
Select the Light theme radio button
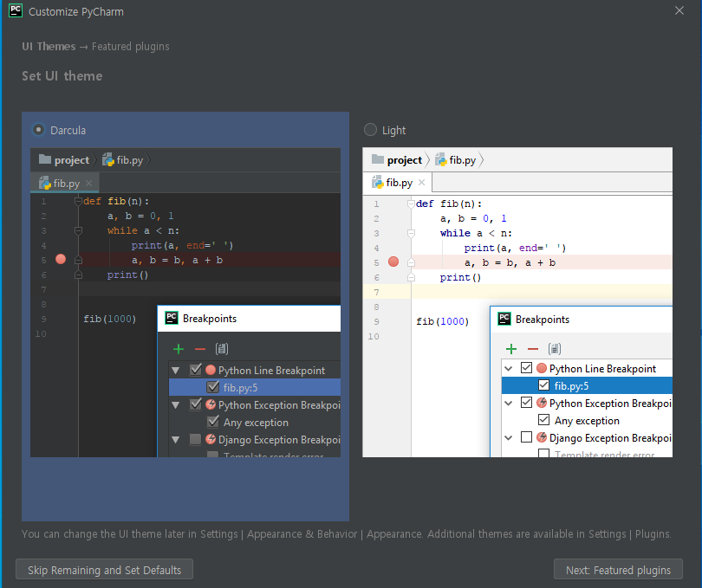tap(370, 130)
